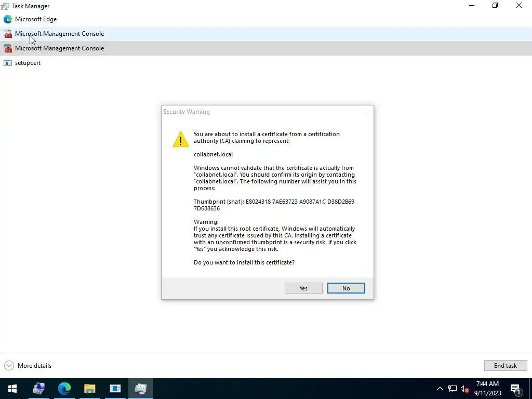Image resolution: width=532 pixels, height=399 pixels.
Task: Switch to setupcert app on the taskbar
Action: point(115,389)
